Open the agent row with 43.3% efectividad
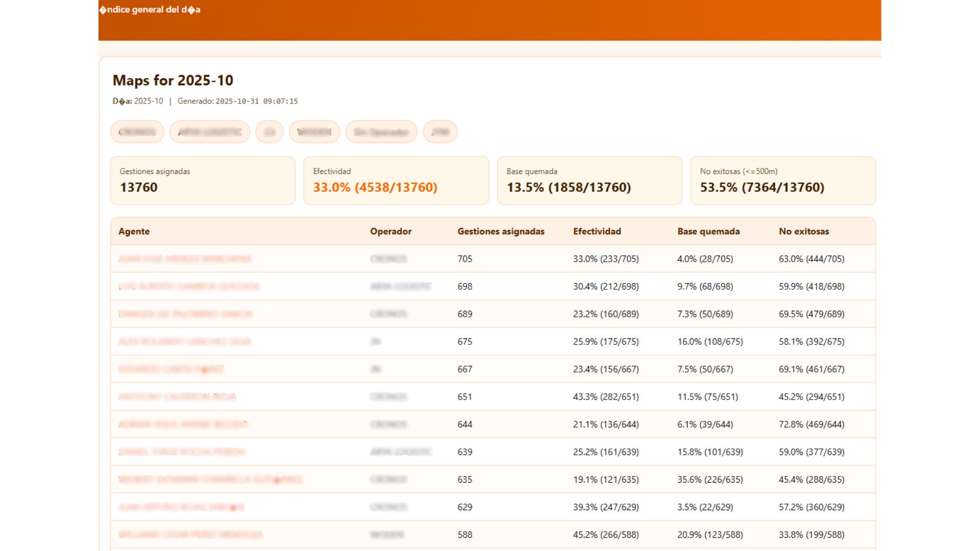980x551 pixels. coord(179,396)
